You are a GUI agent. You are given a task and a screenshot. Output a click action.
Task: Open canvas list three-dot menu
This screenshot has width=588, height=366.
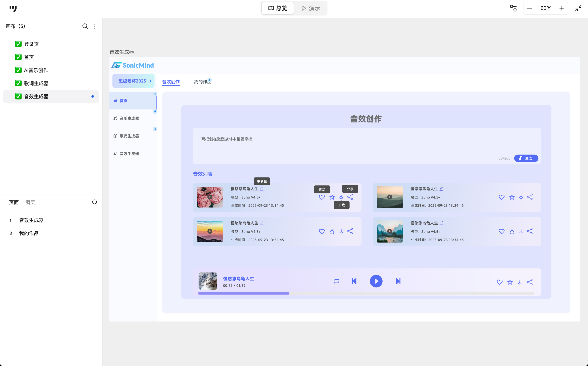tap(95, 26)
